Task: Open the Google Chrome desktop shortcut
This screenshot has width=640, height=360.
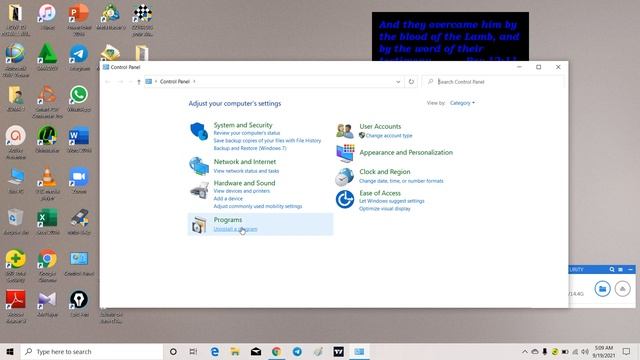Action: click(x=47, y=265)
